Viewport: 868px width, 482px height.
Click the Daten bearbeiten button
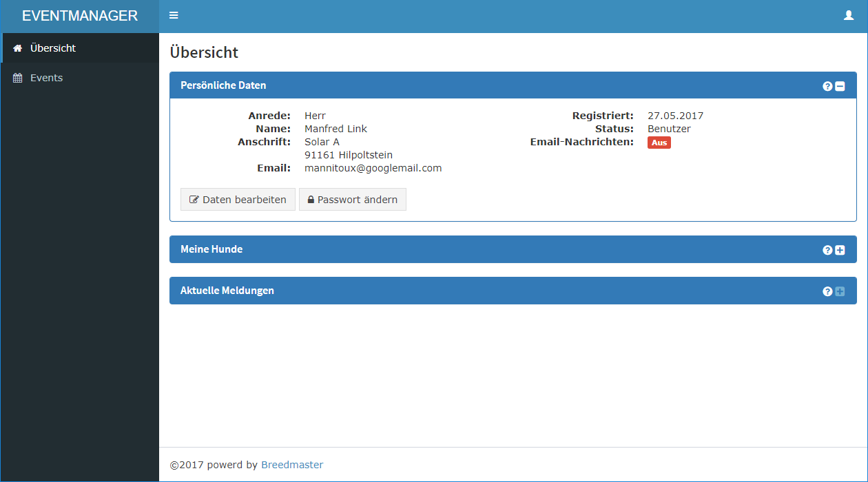[x=238, y=200]
